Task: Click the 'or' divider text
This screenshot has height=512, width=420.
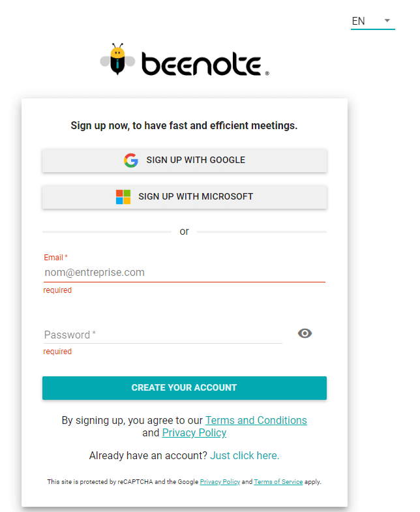Action: pos(184,232)
